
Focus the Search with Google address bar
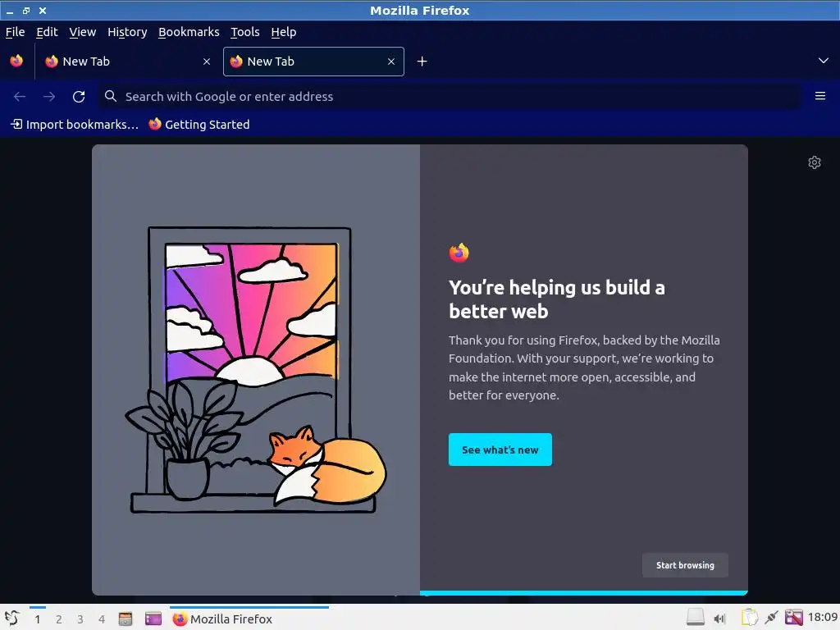(x=450, y=97)
